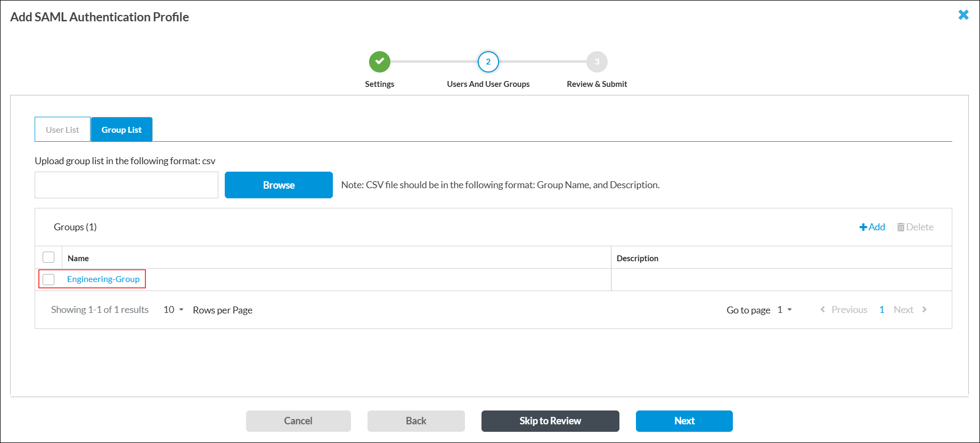Screen dimensions: 980x443
Task: Click the Delete trash icon
Action: tap(901, 227)
